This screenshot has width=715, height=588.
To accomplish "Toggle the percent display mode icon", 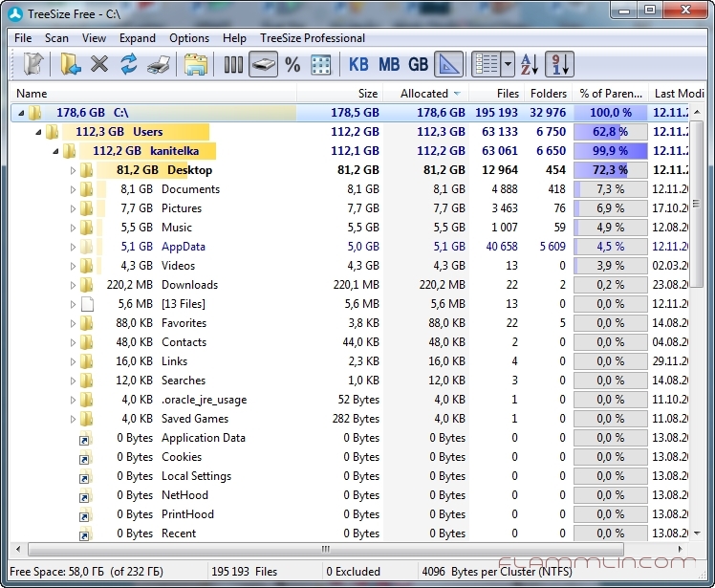I will point(292,65).
